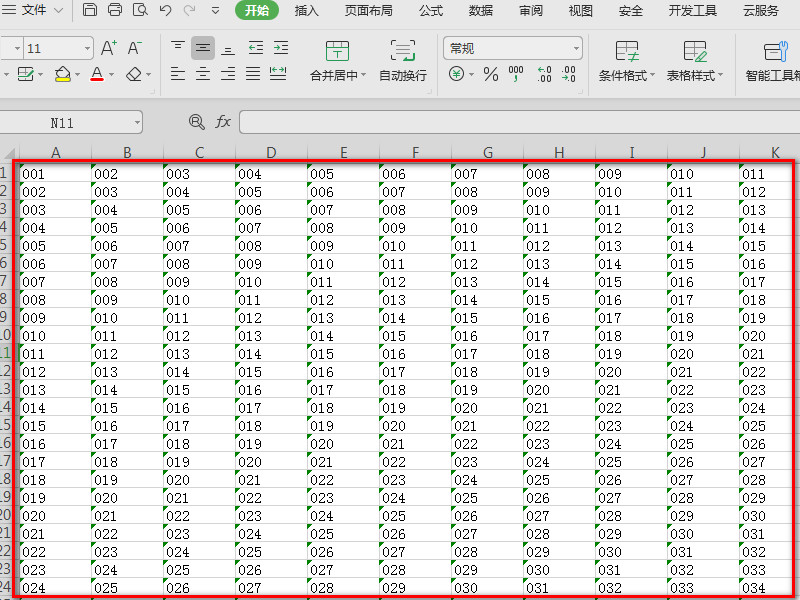Apply red font color A icon
This screenshot has width=800, height=600.
tap(97, 74)
